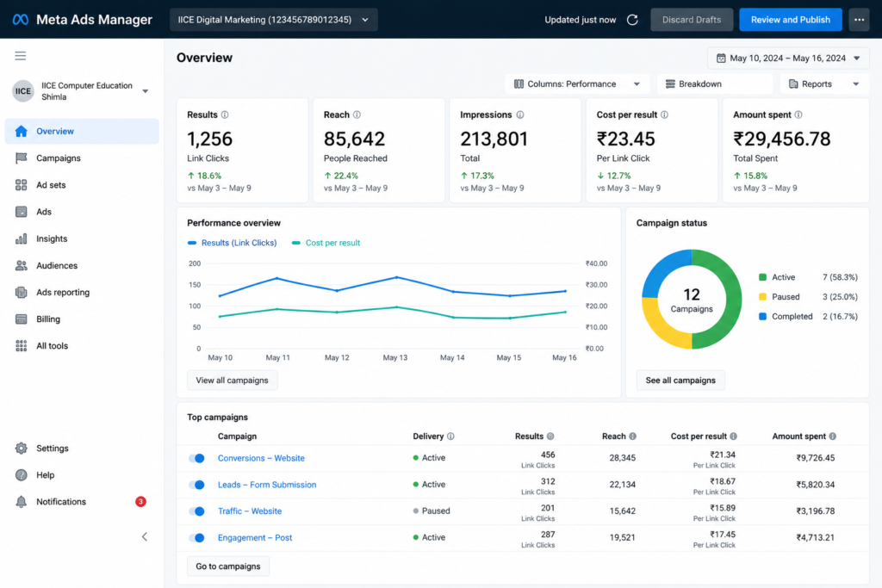Click the info icon beside Cost per result card
Image resolution: width=882 pixels, height=588 pixels.
(664, 115)
